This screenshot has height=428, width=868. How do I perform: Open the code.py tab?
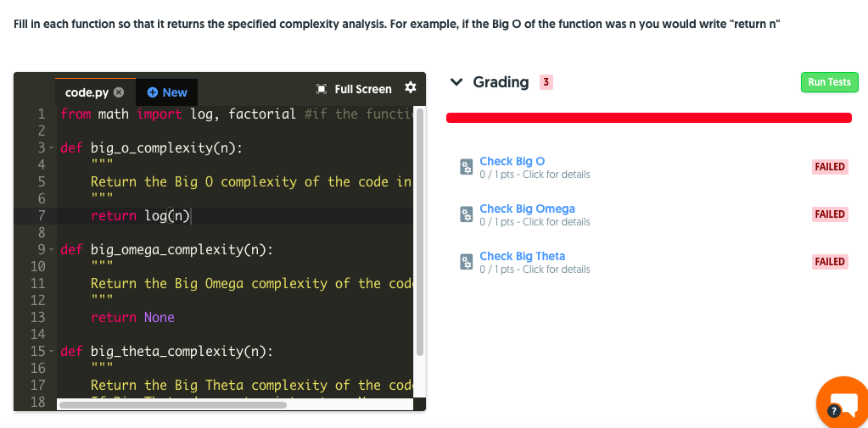click(x=87, y=92)
